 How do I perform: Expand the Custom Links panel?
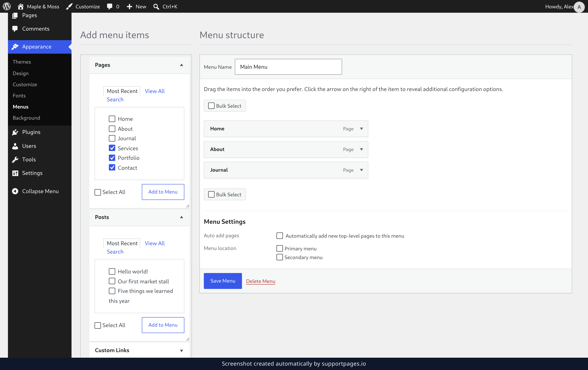click(x=181, y=351)
